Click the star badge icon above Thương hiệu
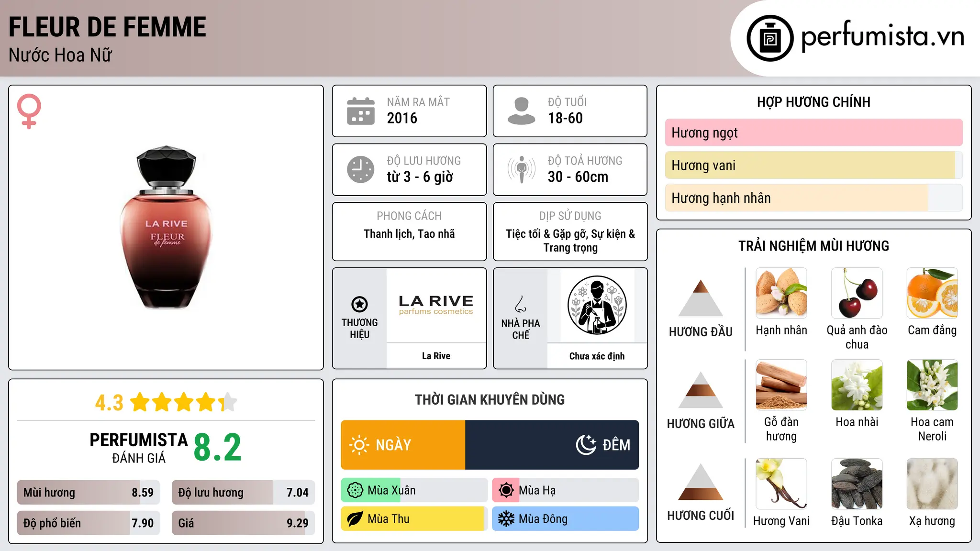 coord(359,304)
